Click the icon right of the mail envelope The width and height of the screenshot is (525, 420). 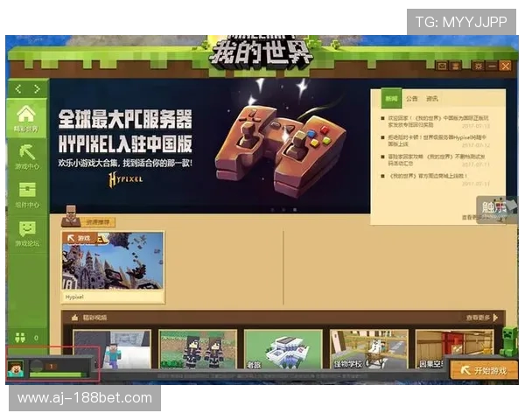pyautogui.click(x=455, y=66)
